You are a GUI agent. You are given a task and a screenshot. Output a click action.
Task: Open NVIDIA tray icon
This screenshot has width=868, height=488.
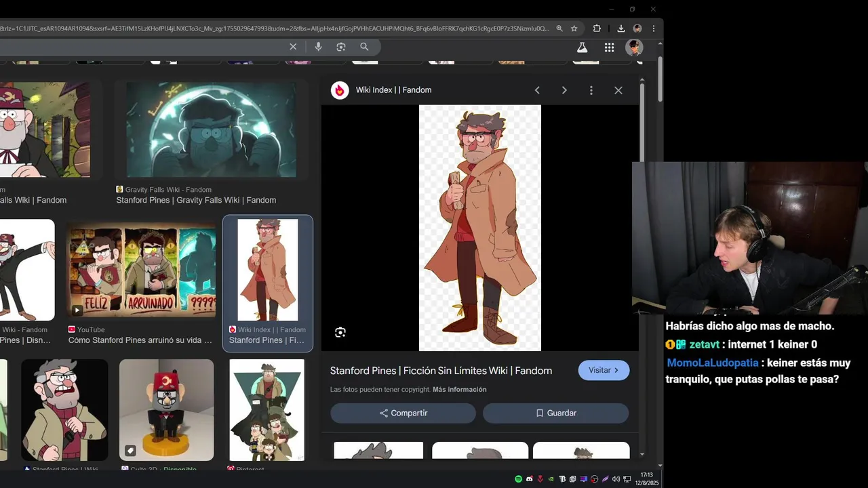pyautogui.click(x=551, y=479)
